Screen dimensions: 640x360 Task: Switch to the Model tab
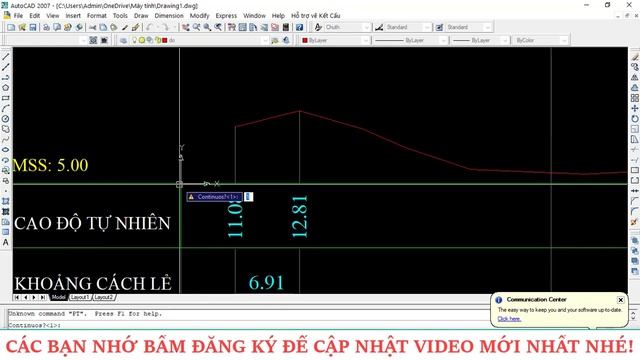click(58, 297)
